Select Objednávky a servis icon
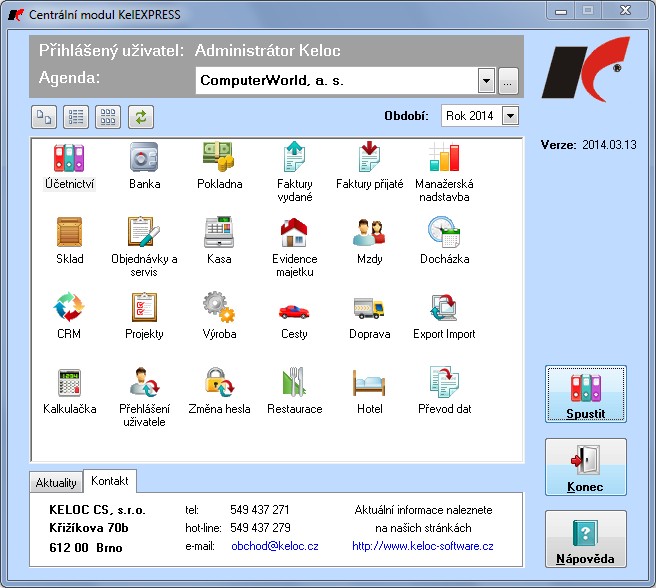The height and width of the screenshot is (588, 656). (x=144, y=232)
